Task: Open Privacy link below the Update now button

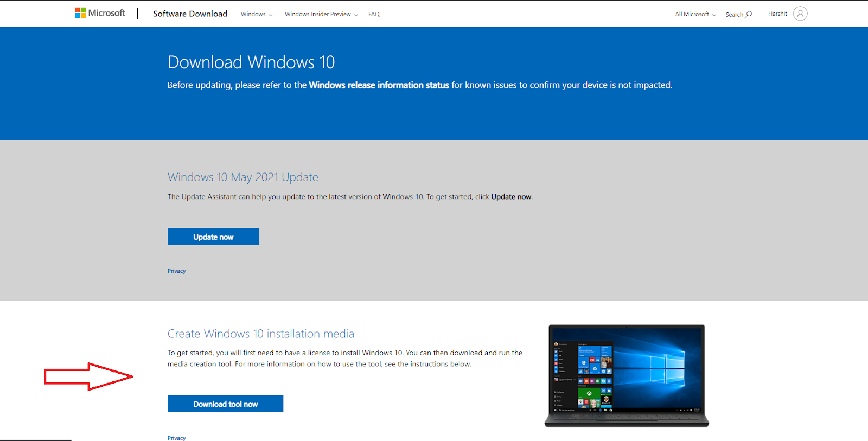Action: pos(176,271)
